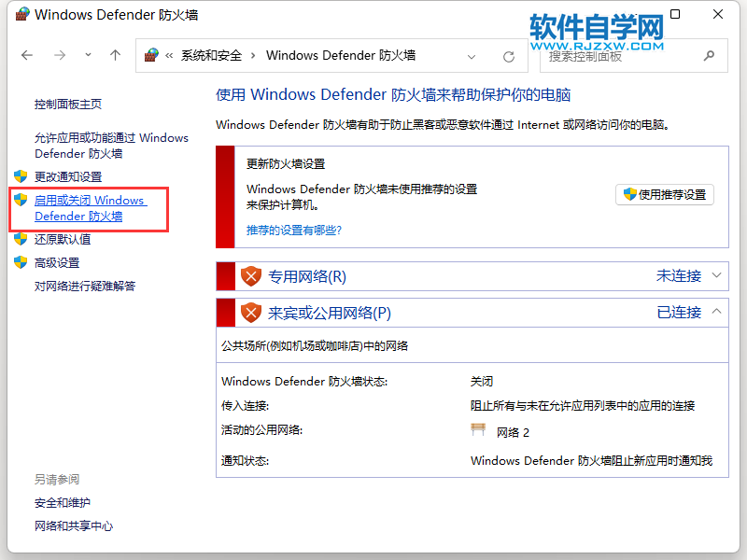Click the 已连接 status text
Image resolution: width=747 pixels, height=560 pixels.
pyautogui.click(x=679, y=313)
